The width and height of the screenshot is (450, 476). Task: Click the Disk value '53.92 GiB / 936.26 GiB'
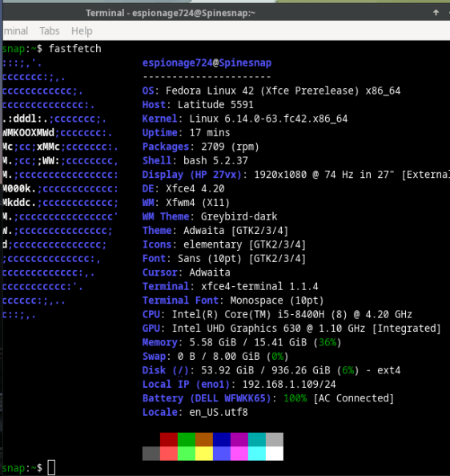click(x=265, y=370)
